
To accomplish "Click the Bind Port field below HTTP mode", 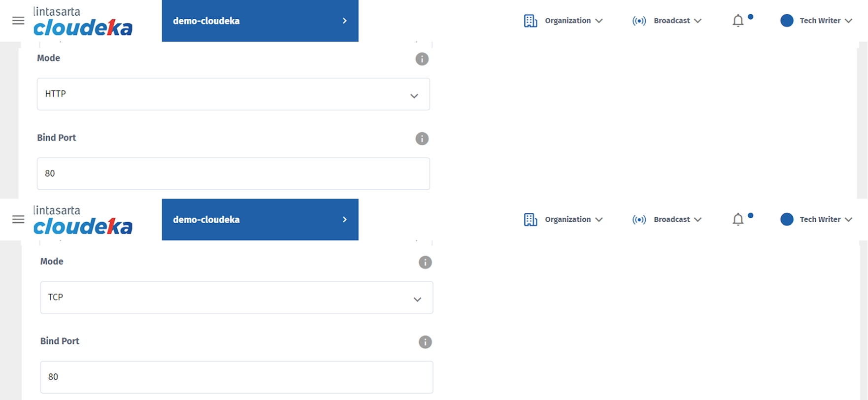I will pos(233,173).
